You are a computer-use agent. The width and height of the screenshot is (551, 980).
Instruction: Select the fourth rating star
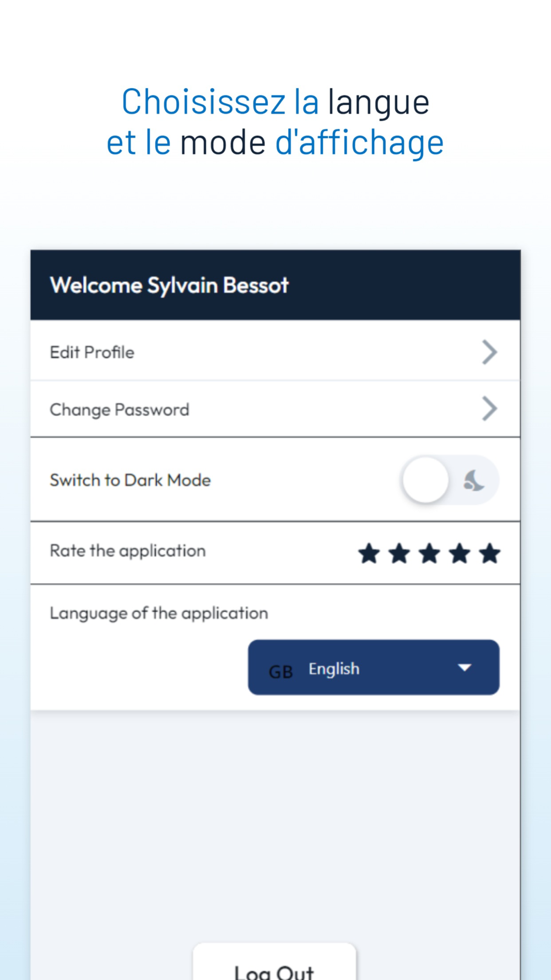pos(460,553)
